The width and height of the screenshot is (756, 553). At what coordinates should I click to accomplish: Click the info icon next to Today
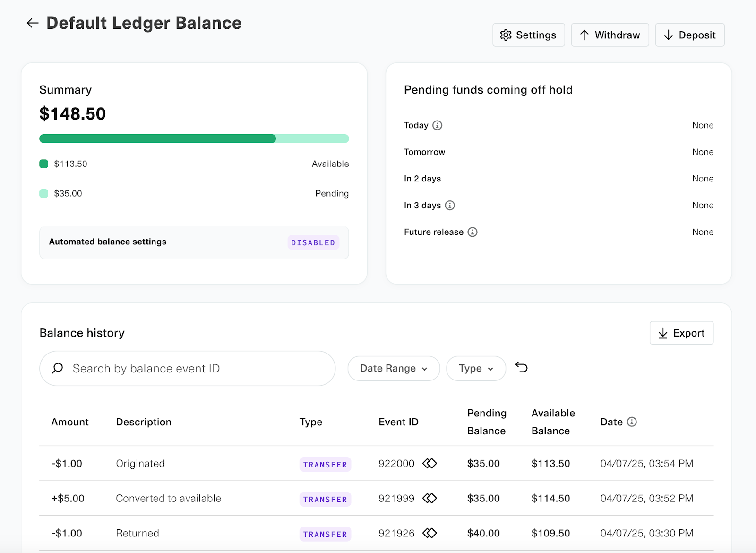coord(438,125)
